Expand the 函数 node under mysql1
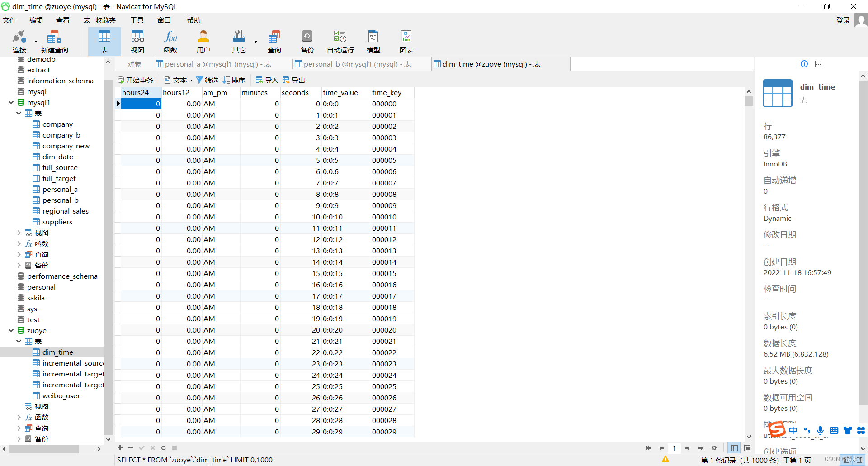The image size is (868, 466). tap(19, 243)
